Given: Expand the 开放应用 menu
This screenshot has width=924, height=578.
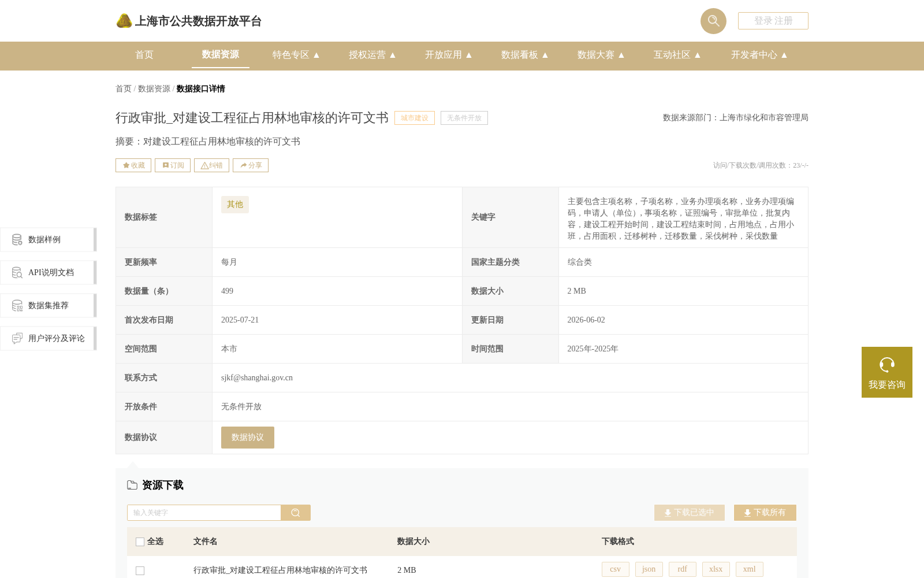Looking at the screenshot, I should click(x=449, y=55).
